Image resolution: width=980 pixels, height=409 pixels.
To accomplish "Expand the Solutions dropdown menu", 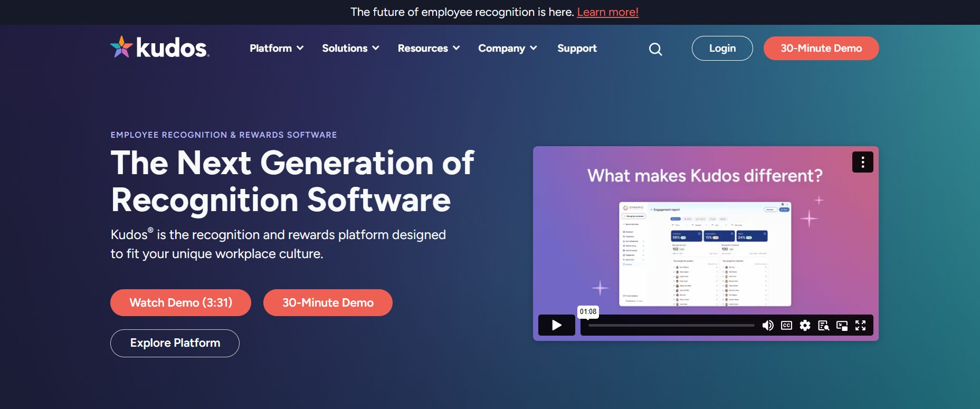I will (350, 48).
